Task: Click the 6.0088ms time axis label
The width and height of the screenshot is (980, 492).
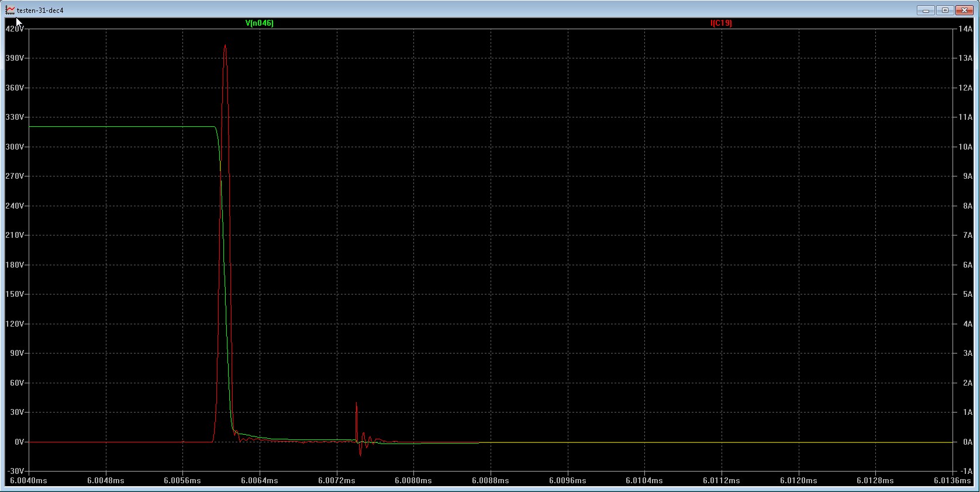Action: coord(491,481)
